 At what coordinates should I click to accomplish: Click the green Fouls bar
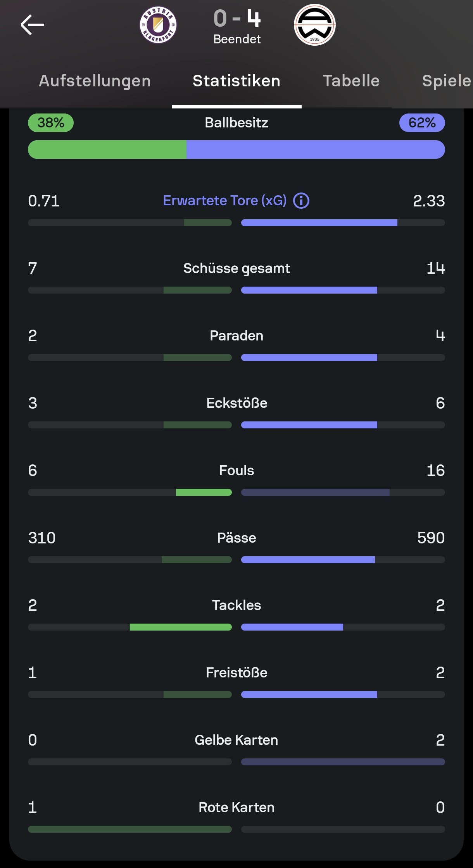[204, 492]
